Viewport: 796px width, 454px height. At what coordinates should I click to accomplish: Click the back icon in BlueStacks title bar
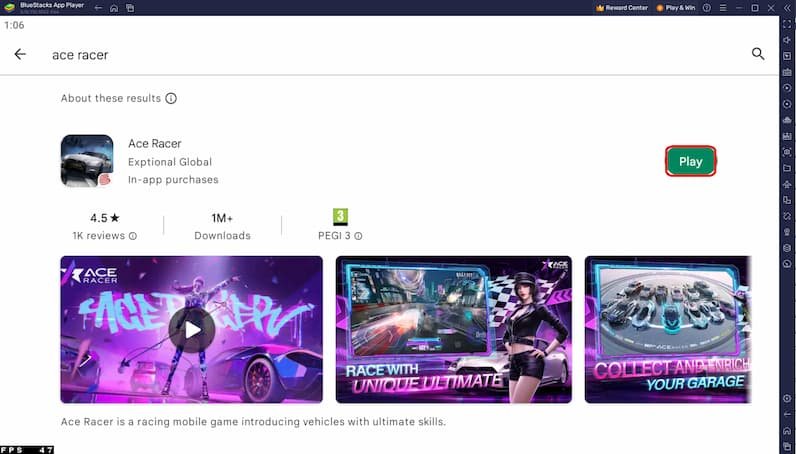coord(98,8)
